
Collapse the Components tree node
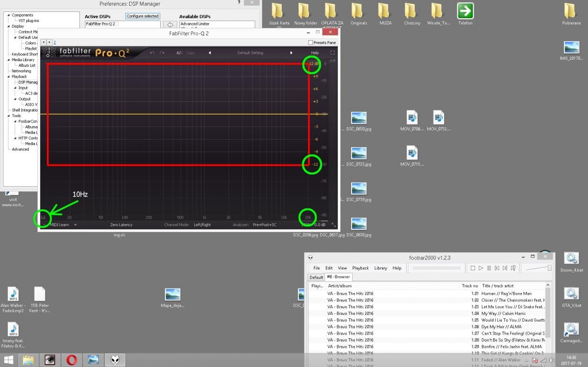(8, 15)
